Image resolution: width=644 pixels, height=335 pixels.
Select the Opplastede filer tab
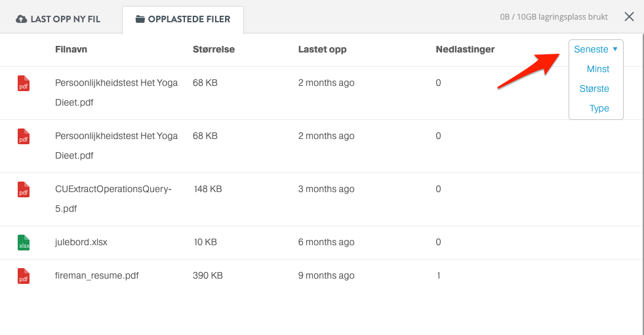(x=183, y=19)
